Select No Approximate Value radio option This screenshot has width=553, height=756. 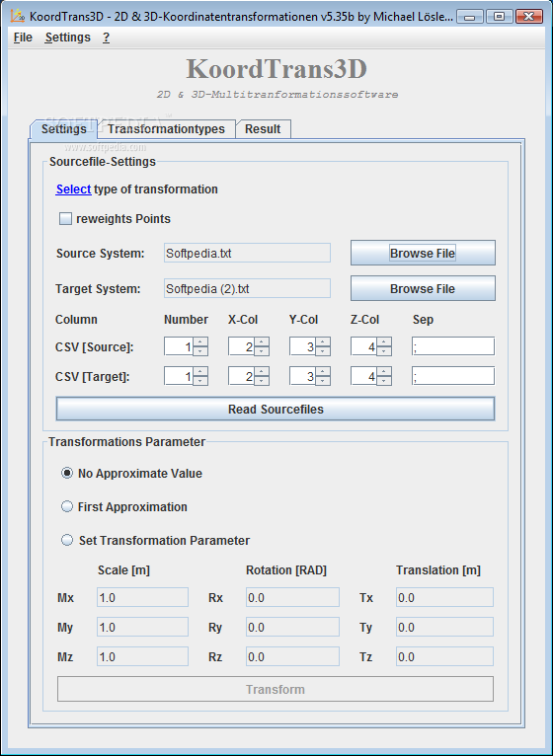pyautogui.click(x=67, y=473)
